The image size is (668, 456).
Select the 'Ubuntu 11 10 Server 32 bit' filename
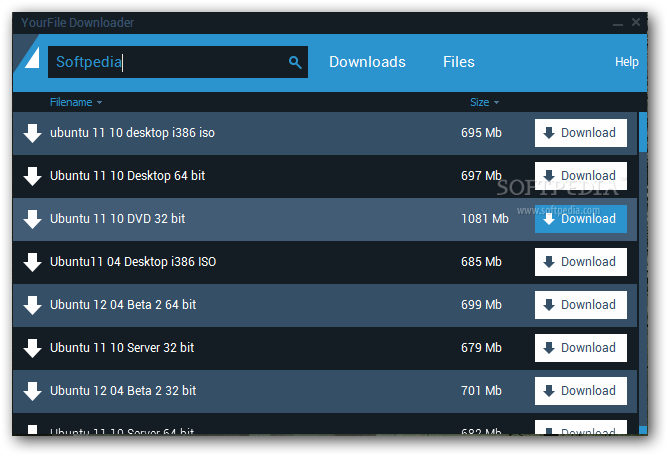pyautogui.click(x=122, y=348)
